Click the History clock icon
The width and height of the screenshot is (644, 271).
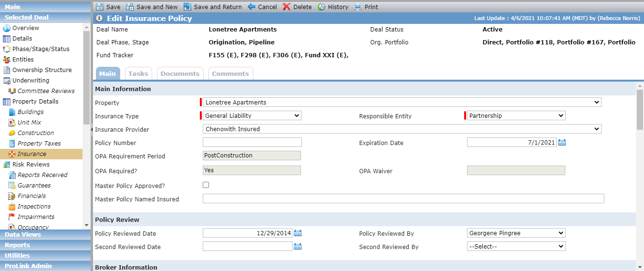[322, 7]
